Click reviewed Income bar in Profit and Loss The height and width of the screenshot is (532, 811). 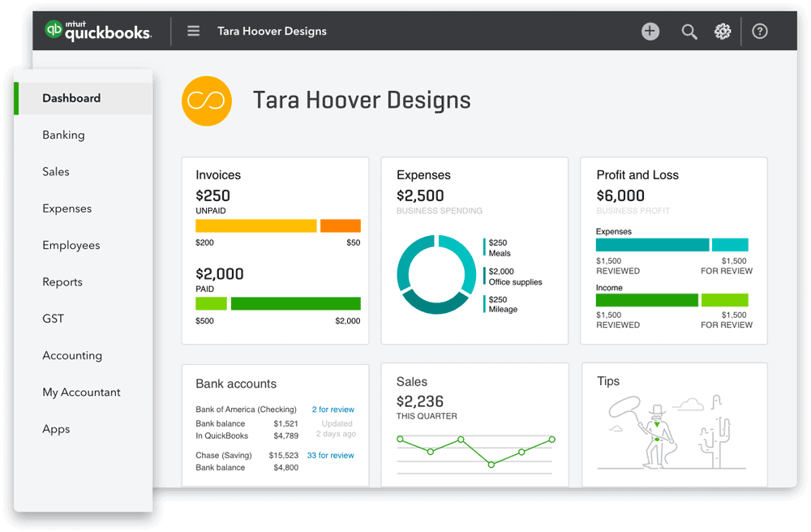click(x=647, y=300)
